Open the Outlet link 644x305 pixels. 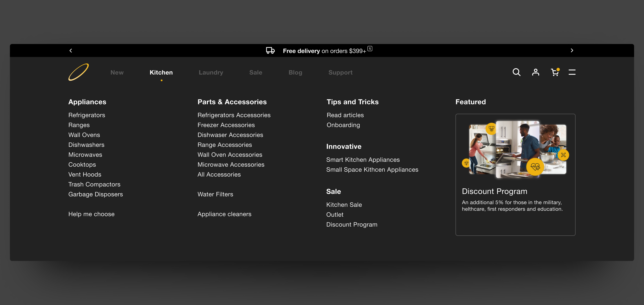tap(335, 215)
